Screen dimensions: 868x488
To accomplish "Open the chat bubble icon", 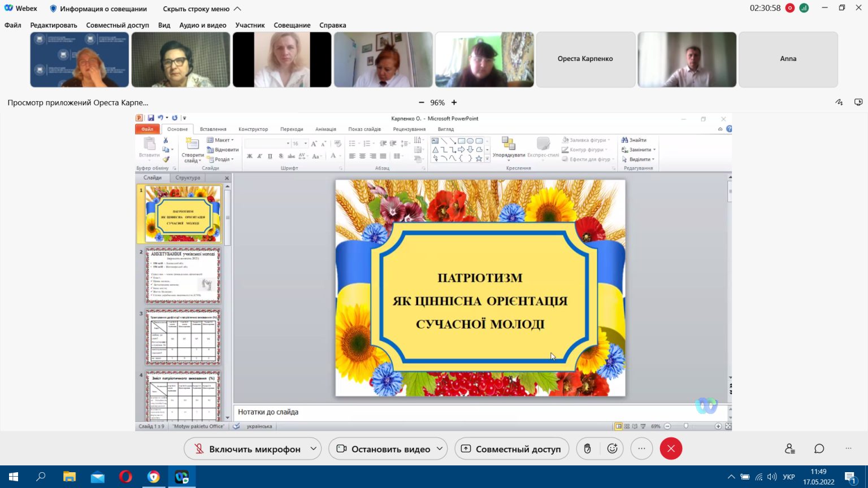I will pyautogui.click(x=819, y=448).
